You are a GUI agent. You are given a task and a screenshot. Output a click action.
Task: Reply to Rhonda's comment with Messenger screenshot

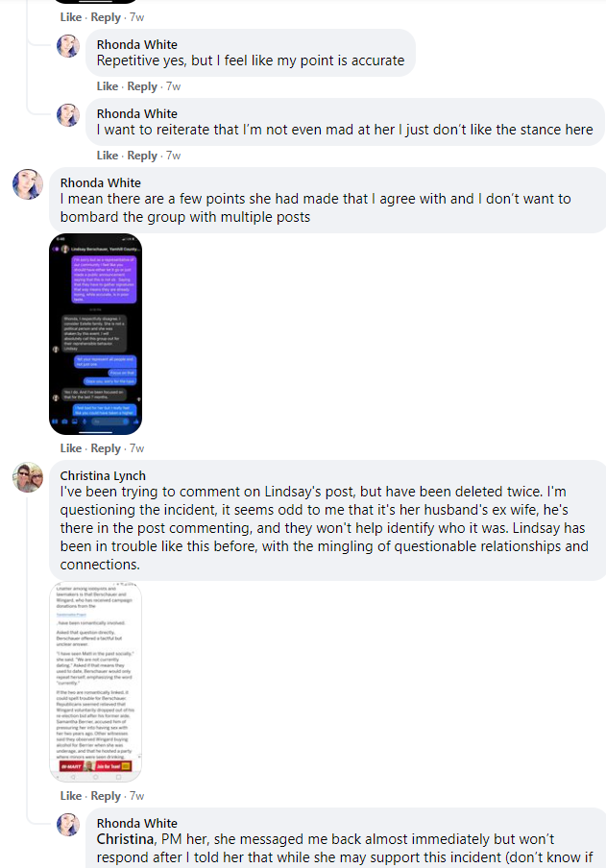106,448
